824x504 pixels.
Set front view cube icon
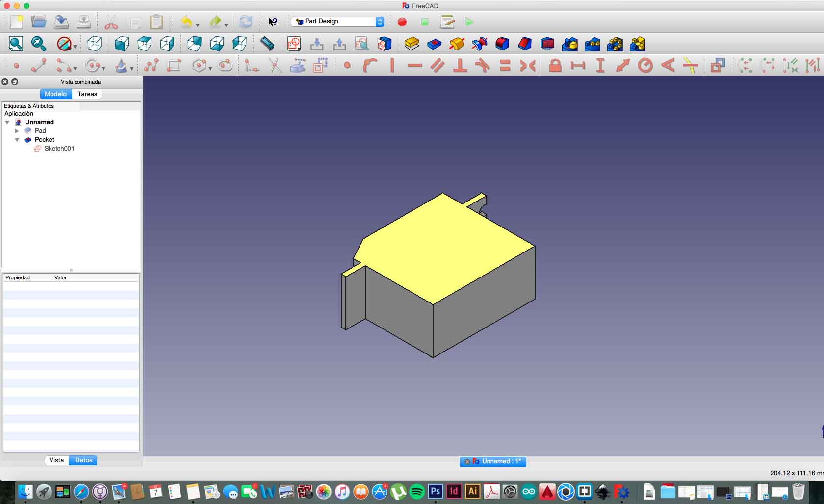122,44
